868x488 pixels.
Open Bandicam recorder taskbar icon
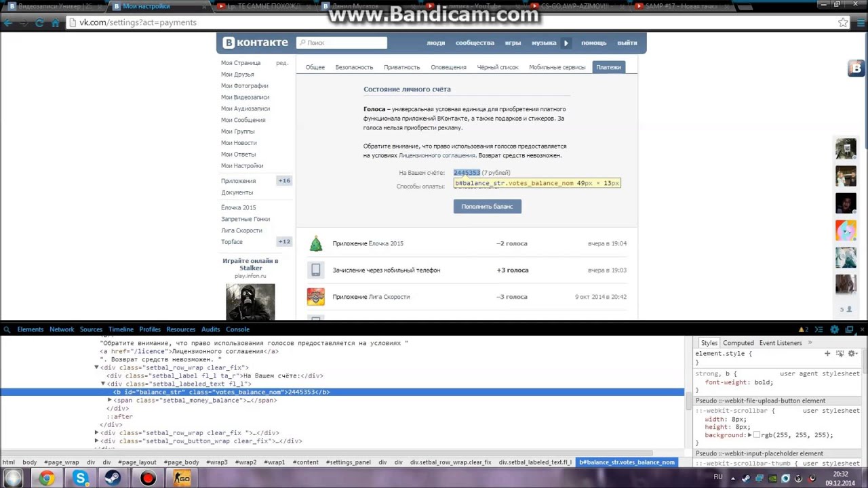coord(148,479)
